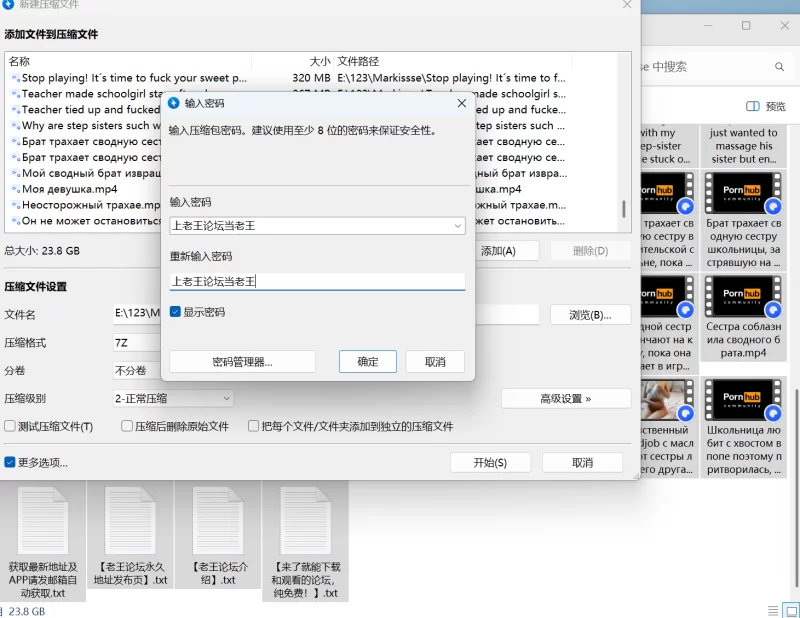Uncheck the 显示密码 checkbox
The height and width of the screenshot is (618, 800).
(176, 312)
